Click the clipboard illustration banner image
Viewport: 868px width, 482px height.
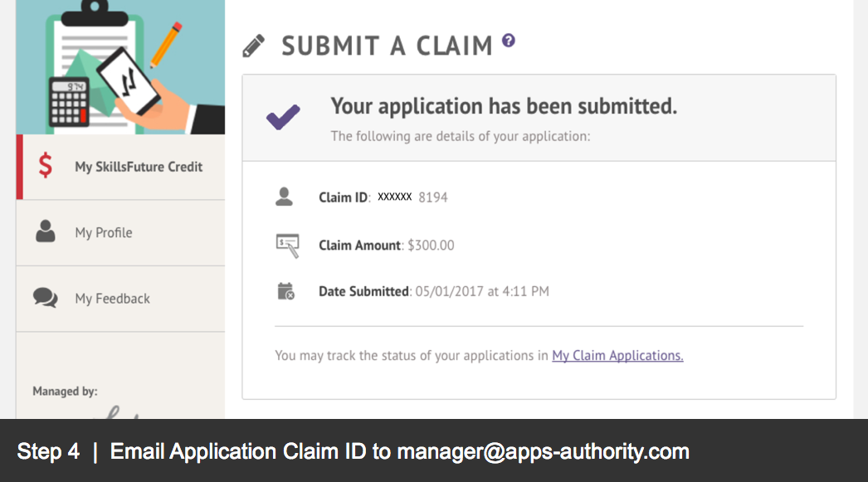120,67
